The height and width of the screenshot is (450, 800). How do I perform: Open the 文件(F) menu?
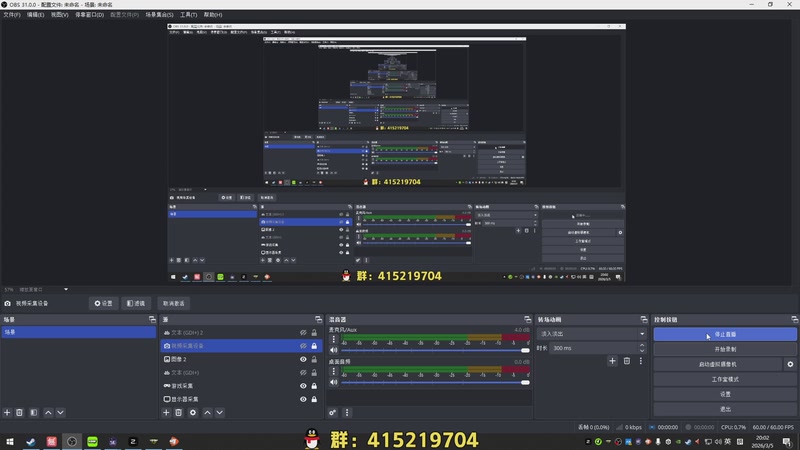[12, 15]
